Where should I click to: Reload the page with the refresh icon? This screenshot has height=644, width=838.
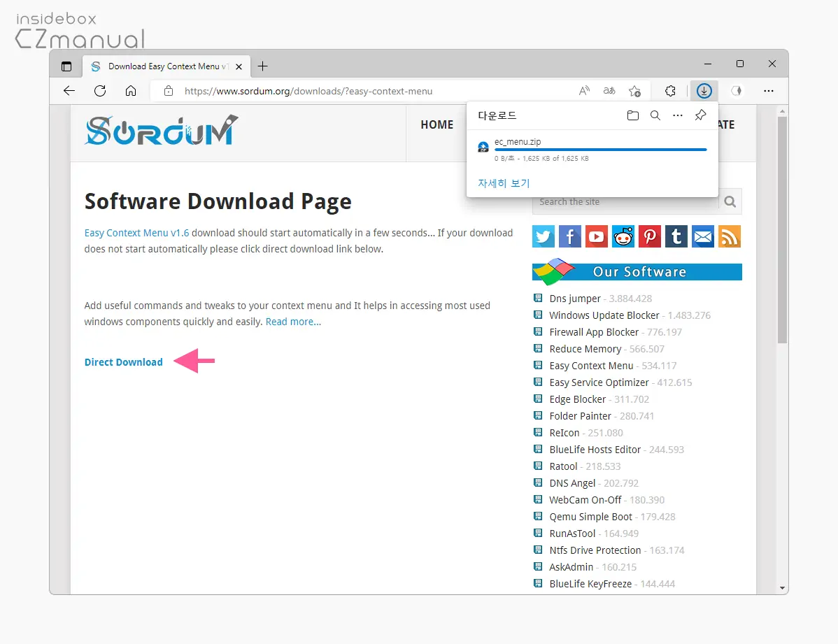tap(100, 91)
